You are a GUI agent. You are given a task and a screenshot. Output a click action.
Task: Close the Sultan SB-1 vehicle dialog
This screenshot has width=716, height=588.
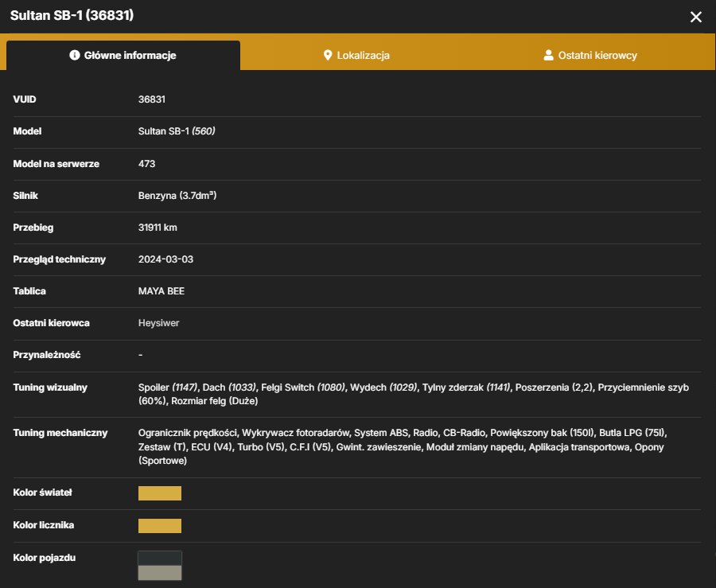point(695,17)
